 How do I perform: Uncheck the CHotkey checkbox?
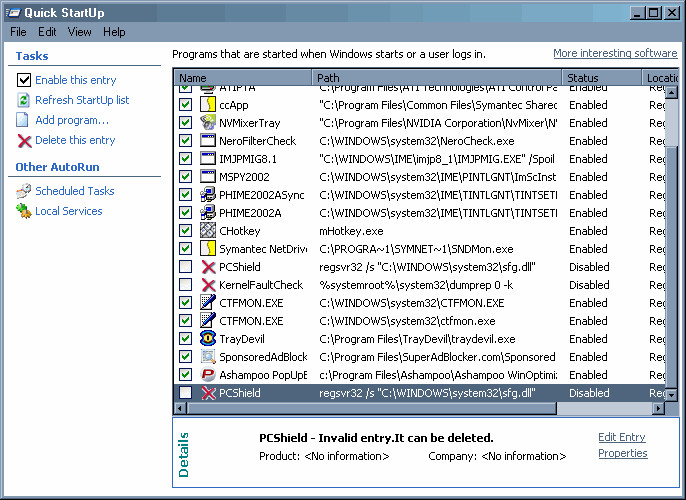186,231
